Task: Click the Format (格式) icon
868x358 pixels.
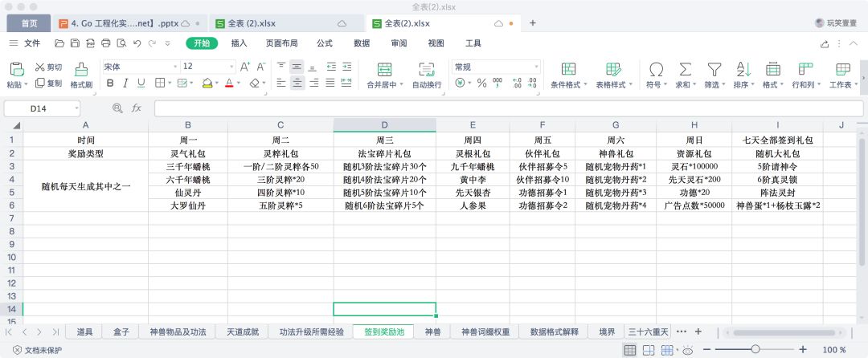Action: [773, 69]
